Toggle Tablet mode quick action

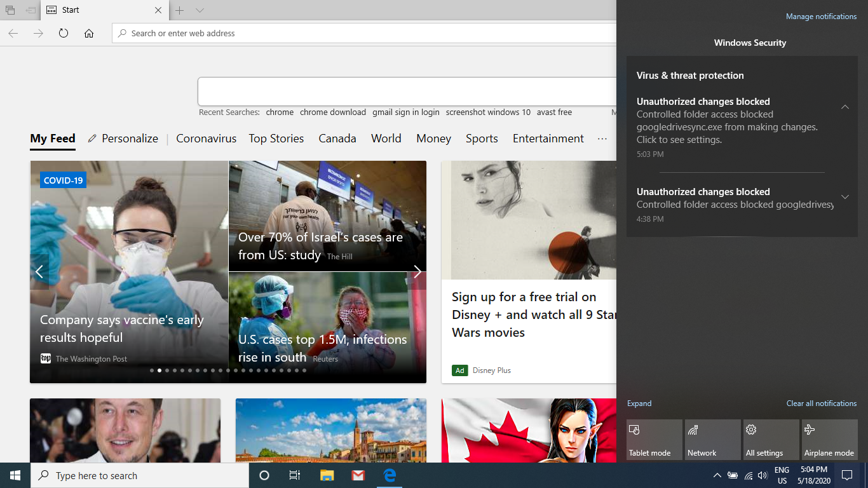point(654,440)
